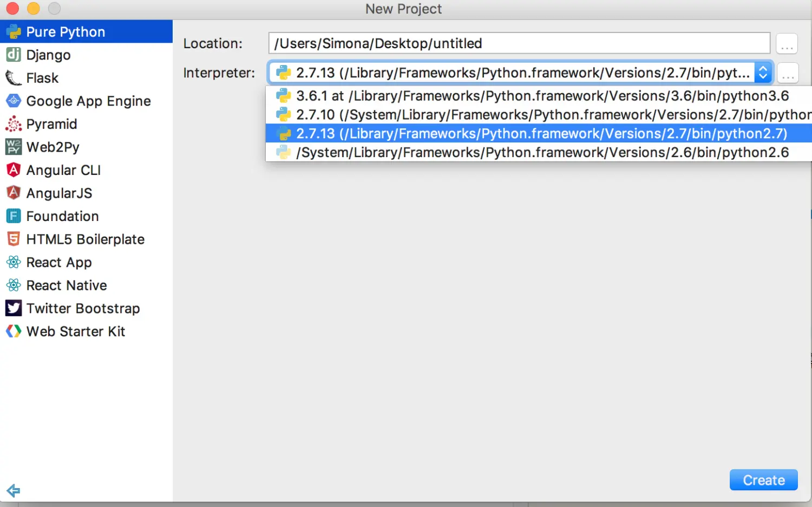Choose the 2.7.10 System interpreter option
This screenshot has width=812, height=507.
tap(539, 115)
